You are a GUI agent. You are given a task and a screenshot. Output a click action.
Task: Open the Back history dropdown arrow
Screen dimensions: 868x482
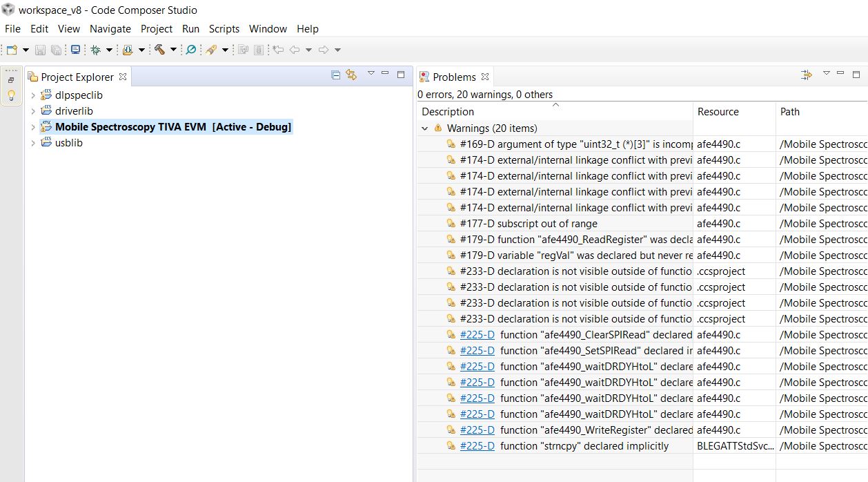pyautogui.click(x=308, y=50)
